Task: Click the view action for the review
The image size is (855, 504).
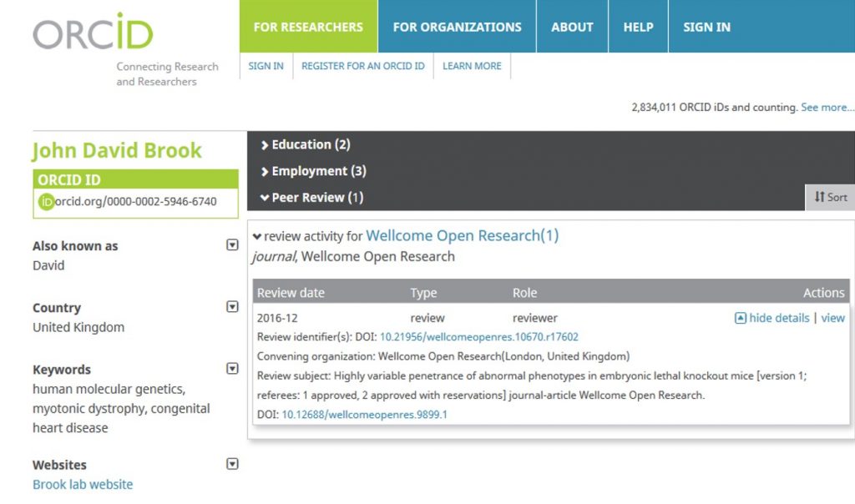Action: (832, 318)
